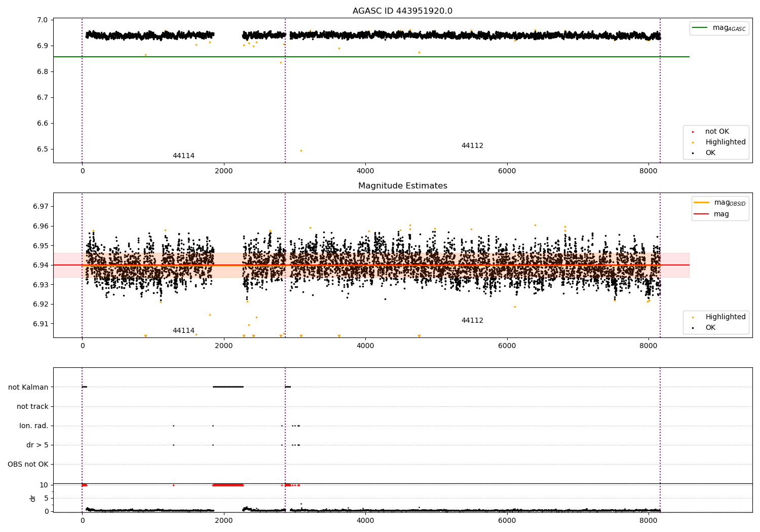This screenshot has height=532, width=760.
Task: Click the orange outlier point near magnitude 6.5
Action: 301,150
